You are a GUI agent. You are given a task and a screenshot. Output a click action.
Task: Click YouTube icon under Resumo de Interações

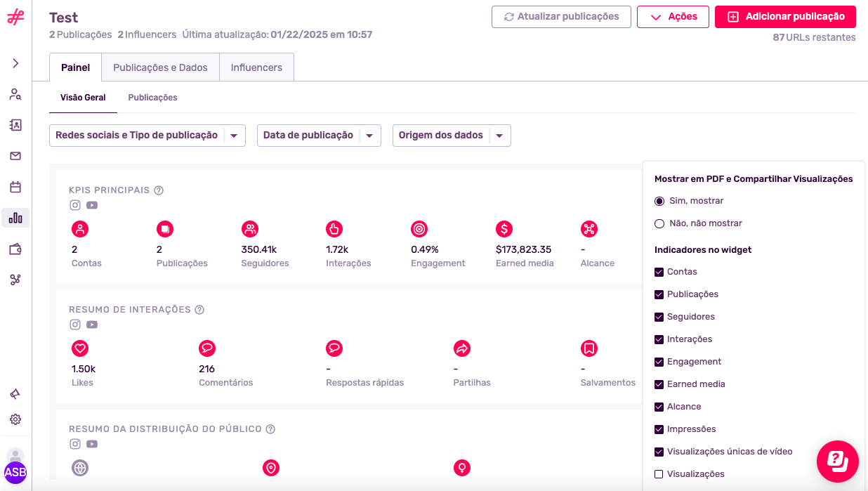coord(92,325)
